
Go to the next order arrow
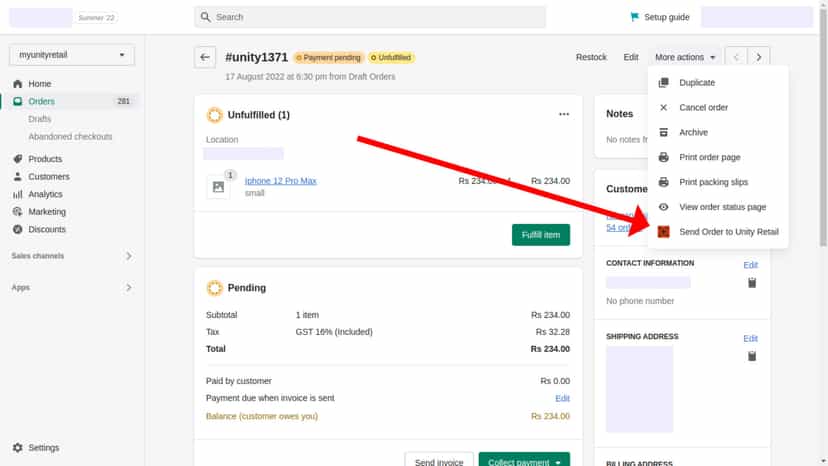(758, 57)
